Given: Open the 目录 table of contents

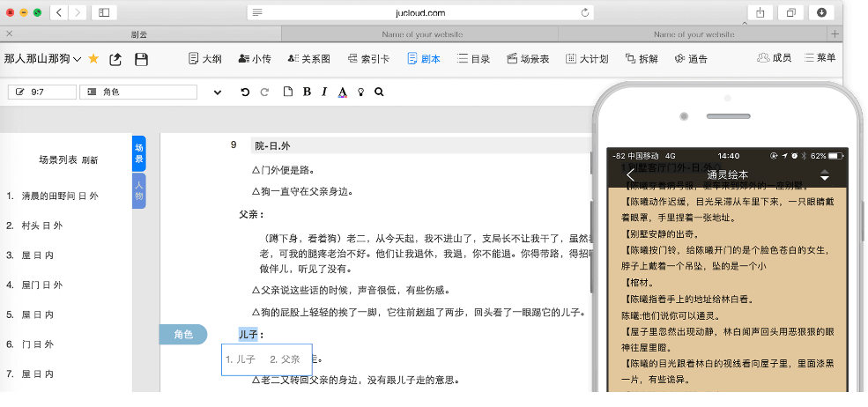Looking at the screenshot, I should point(474,59).
